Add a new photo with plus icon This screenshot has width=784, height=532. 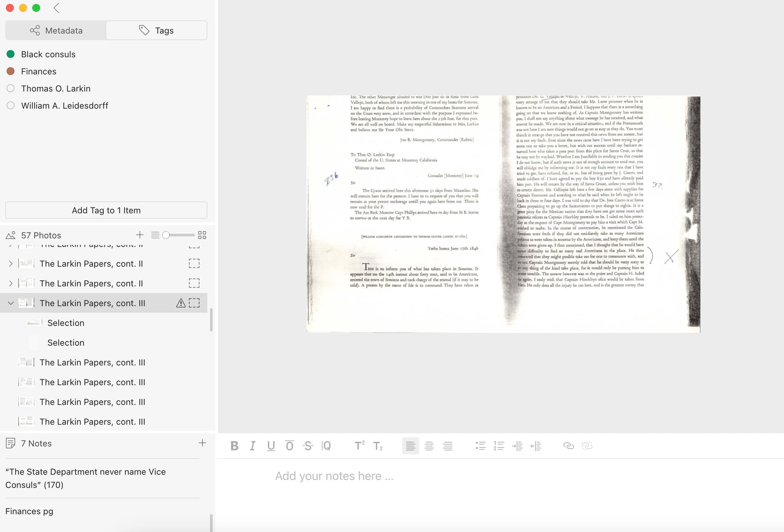pyautogui.click(x=140, y=235)
